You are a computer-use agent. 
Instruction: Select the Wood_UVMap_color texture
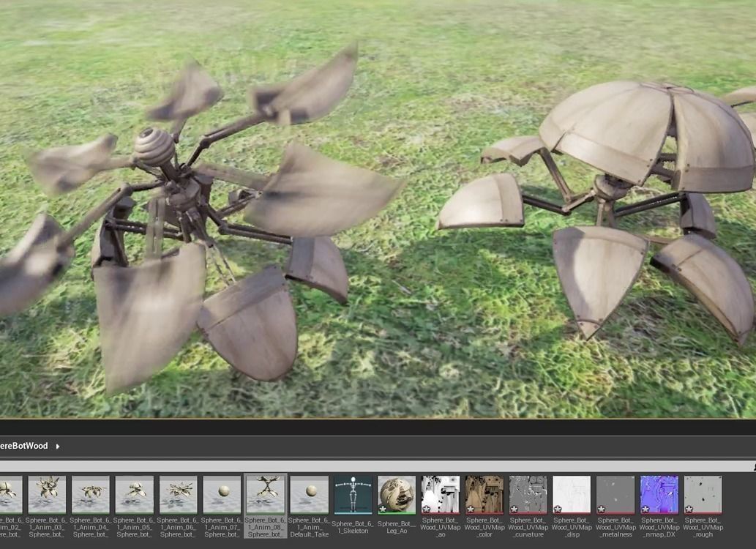(x=484, y=506)
